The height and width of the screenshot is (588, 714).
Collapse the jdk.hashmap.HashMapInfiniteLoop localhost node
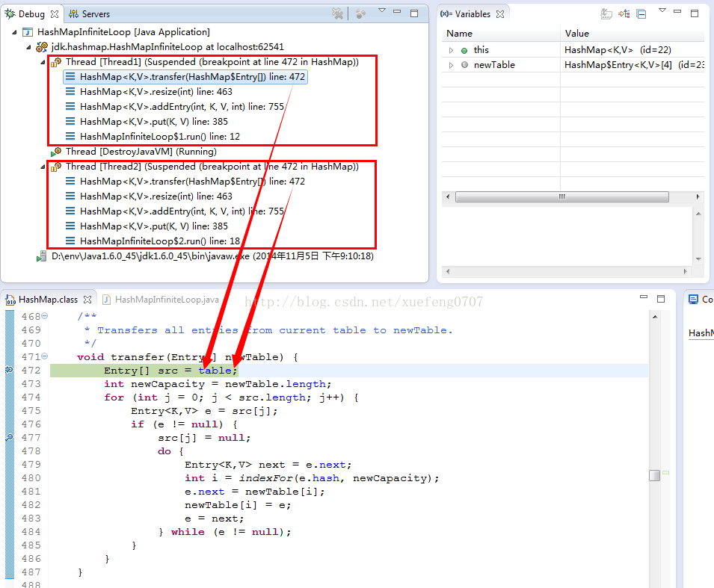28,47
